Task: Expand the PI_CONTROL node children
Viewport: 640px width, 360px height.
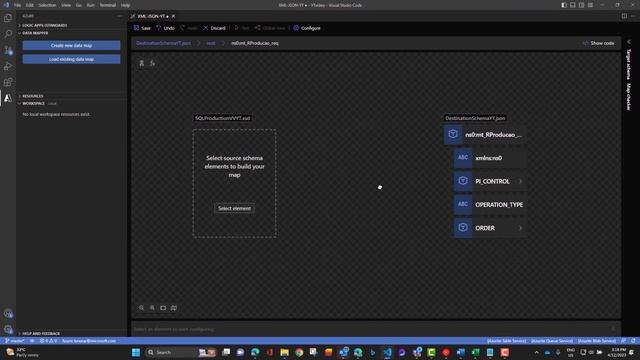Action: (x=520, y=181)
